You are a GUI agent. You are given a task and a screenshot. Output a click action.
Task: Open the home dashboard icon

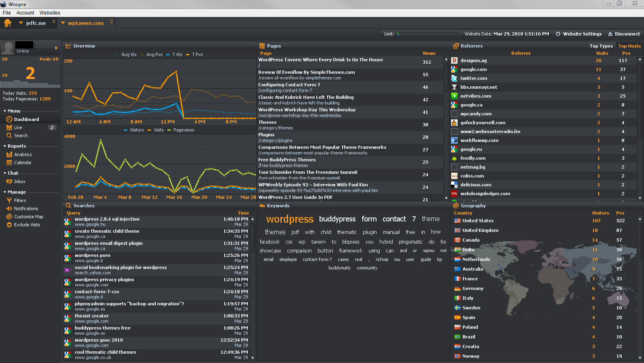click(x=8, y=23)
